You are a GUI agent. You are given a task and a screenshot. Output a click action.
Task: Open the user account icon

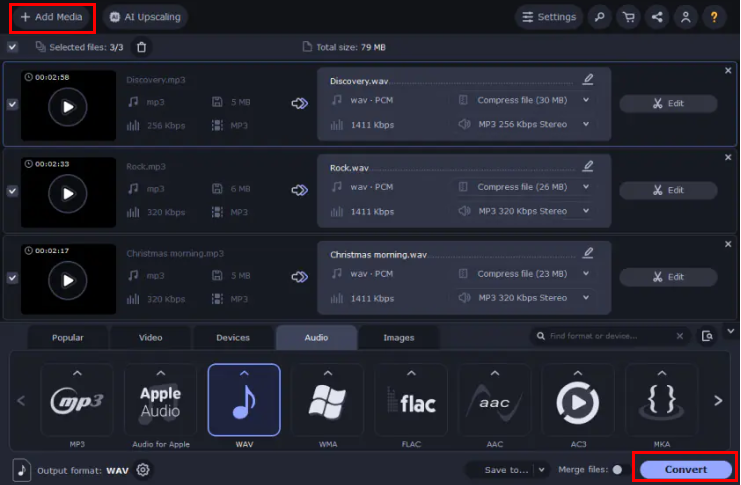coord(686,17)
